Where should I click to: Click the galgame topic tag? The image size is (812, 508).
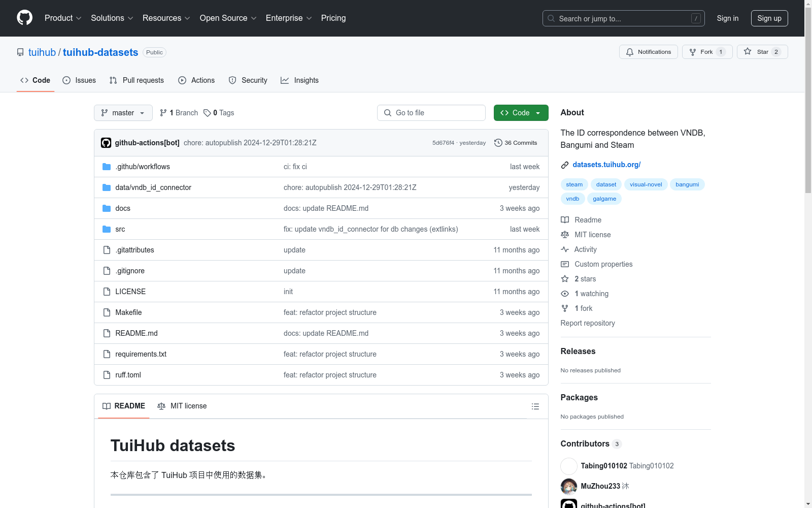click(x=604, y=199)
